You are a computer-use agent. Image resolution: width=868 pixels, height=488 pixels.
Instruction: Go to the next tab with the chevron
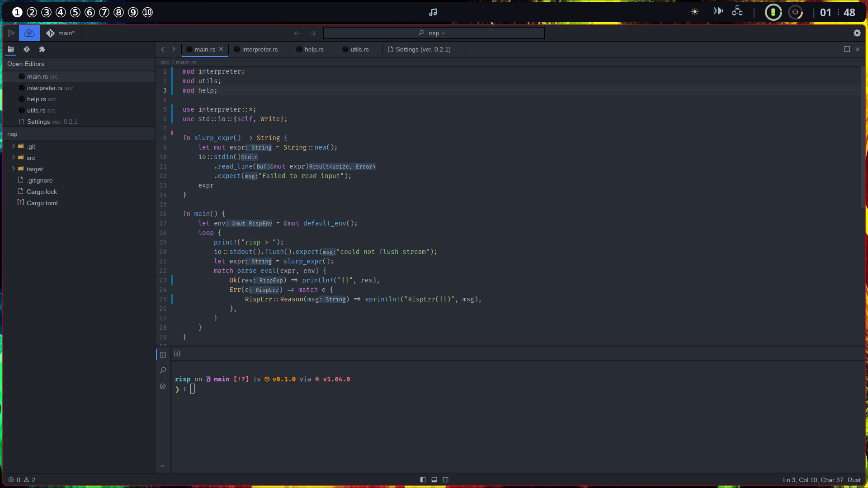(174, 49)
